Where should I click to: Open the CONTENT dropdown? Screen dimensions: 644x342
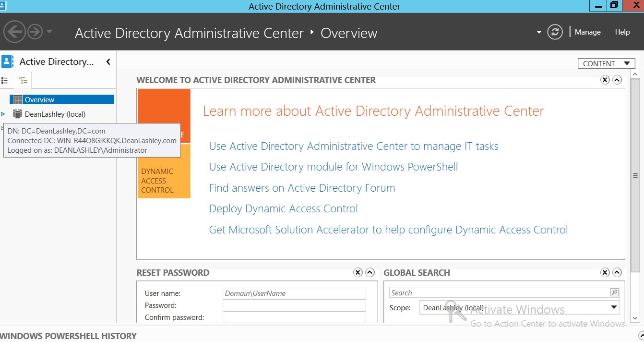tap(607, 63)
